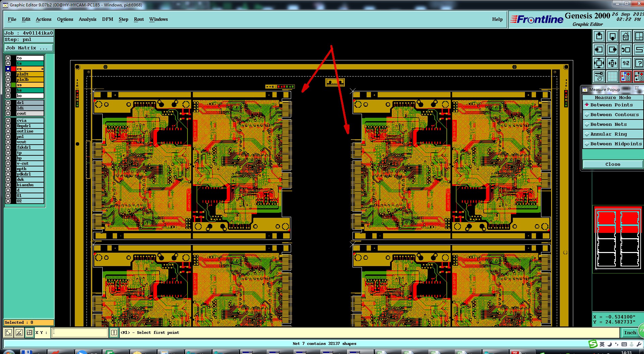This screenshot has height=354, width=644.
Task: Open the Options menu
Action: pos(65,19)
